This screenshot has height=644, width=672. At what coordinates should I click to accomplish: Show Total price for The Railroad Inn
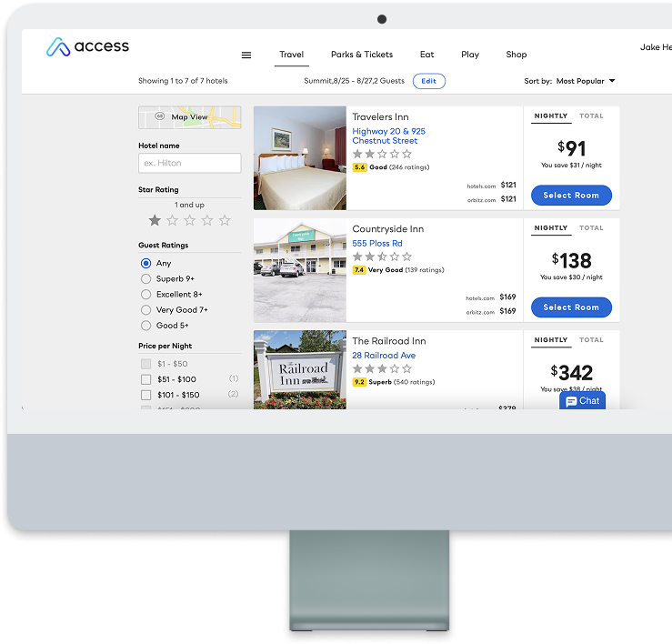[591, 340]
